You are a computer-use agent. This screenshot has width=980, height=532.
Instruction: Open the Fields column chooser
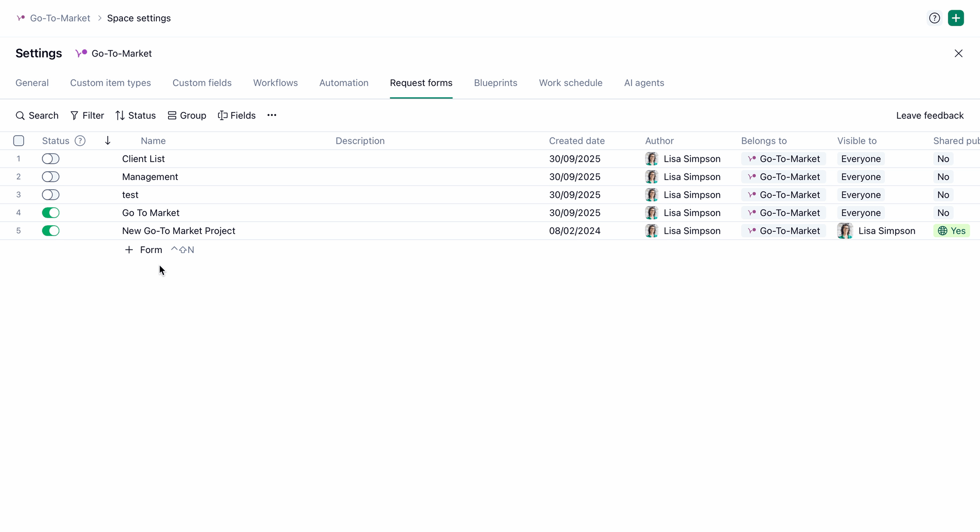[x=237, y=115]
